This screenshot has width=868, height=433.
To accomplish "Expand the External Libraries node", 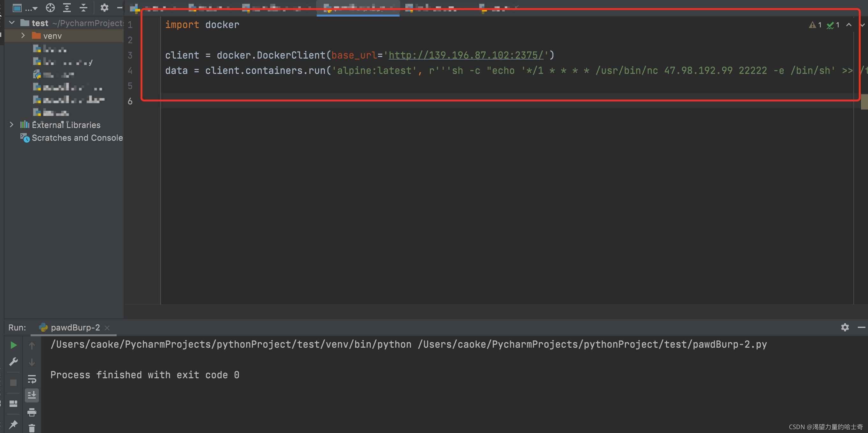I will coord(11,124).
